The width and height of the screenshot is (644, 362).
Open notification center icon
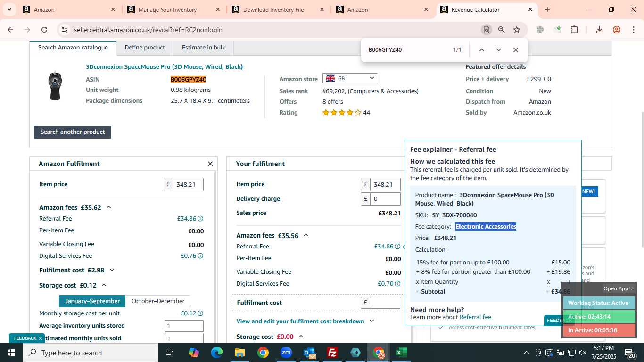pos(630,353)
